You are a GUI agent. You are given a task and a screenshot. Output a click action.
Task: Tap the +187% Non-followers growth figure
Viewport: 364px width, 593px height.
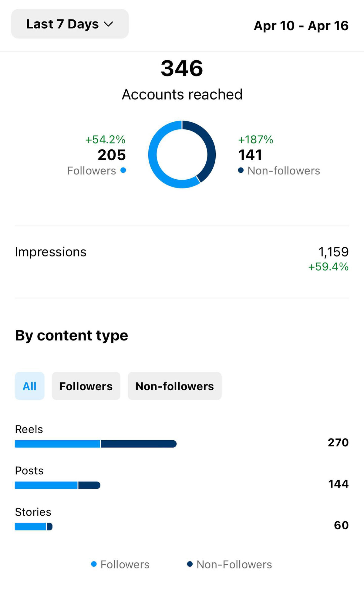coord(255,140)
